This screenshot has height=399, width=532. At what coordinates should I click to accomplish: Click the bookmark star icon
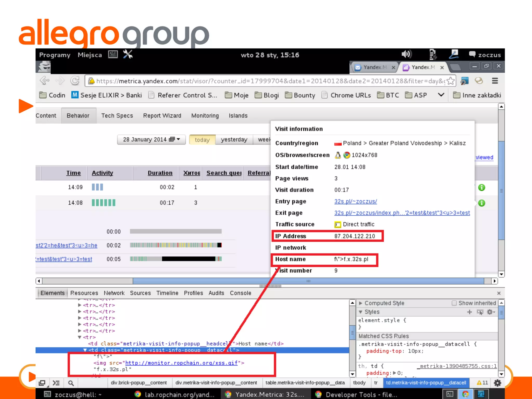click(x=451, y=81)
